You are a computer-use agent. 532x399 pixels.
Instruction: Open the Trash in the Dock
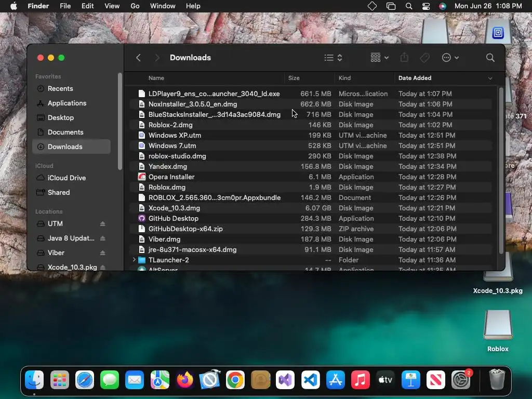click(x=497, y=380)
